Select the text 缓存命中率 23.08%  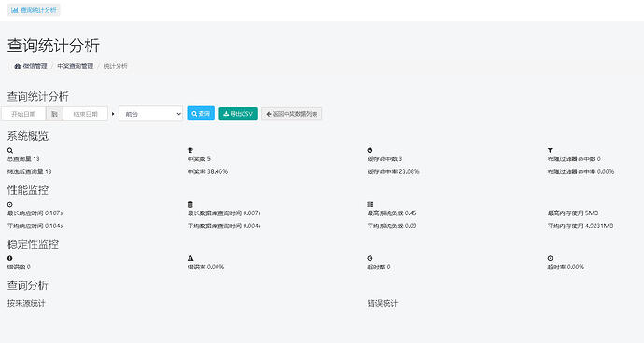[393, 171]
